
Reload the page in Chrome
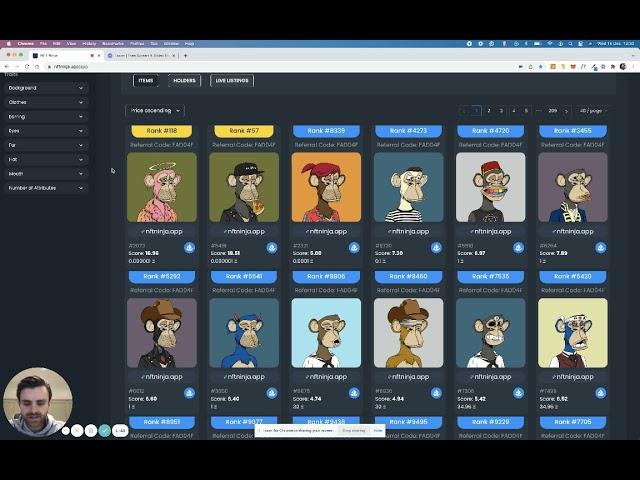27,67
